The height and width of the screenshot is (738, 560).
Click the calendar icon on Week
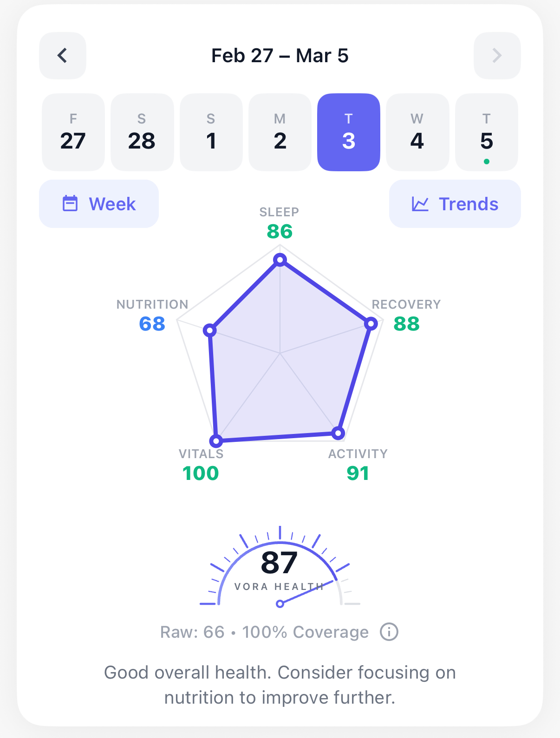70,204
